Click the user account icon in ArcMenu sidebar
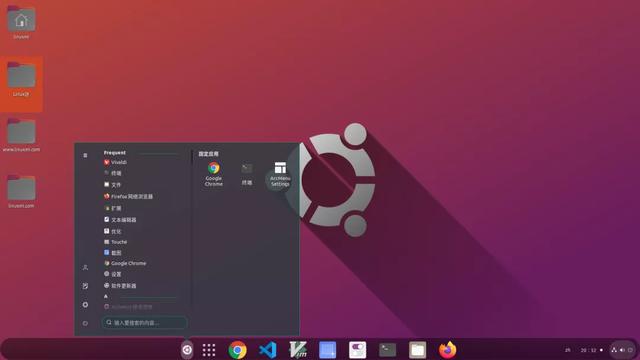Screen dimensions: 640x360 [x=85, y=268]
